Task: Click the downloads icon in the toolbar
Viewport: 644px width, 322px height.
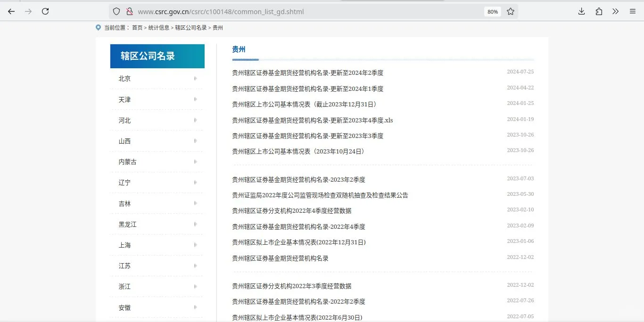Action: 581,11
